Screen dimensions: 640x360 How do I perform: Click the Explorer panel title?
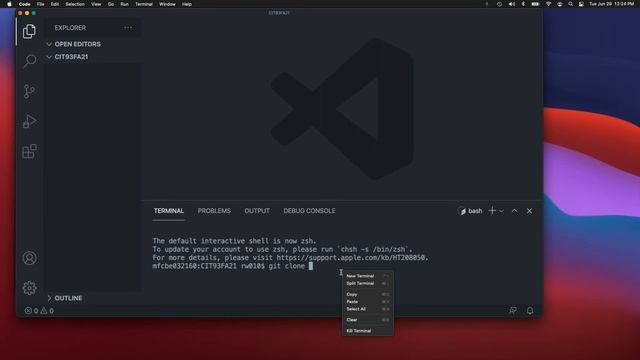(x=70, y=28)
